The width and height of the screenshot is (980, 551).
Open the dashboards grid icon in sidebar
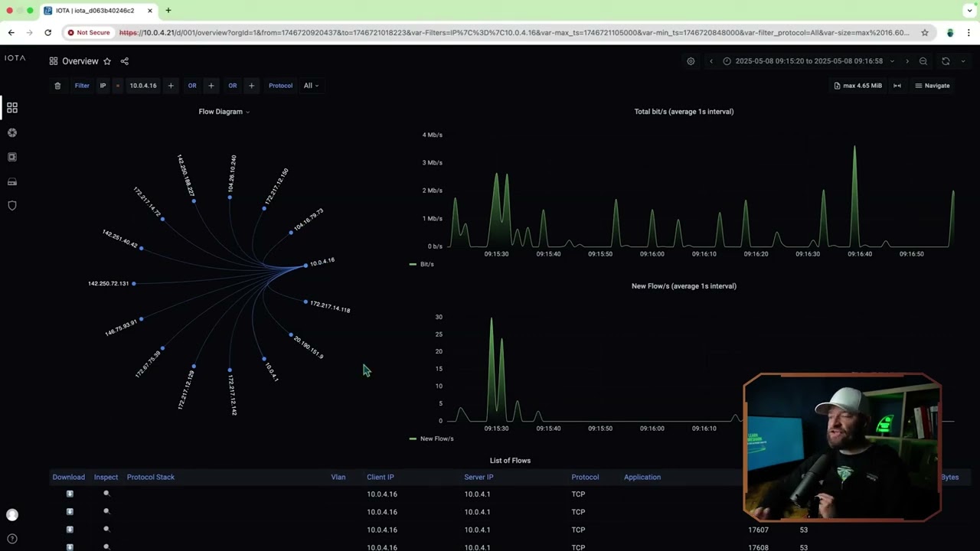(12, 108)
